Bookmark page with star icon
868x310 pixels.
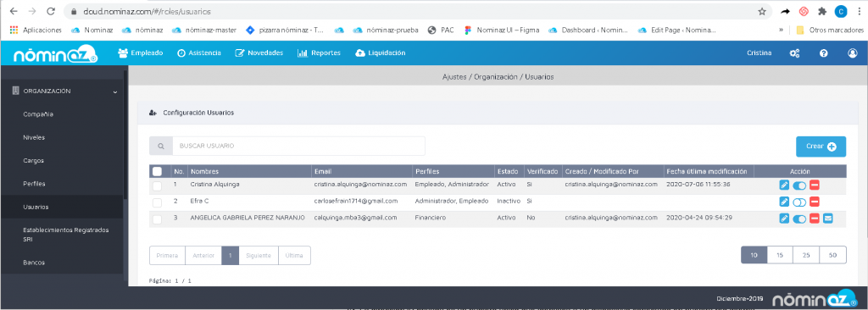pos(762,11)
